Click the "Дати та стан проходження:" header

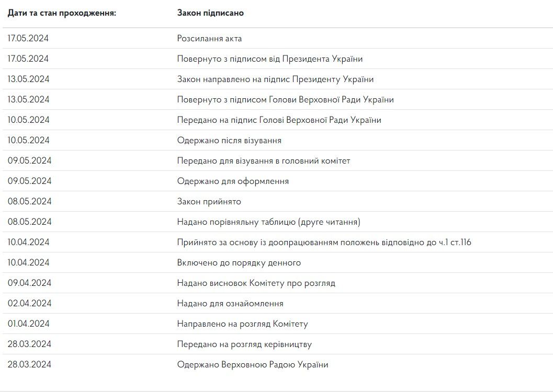pyautogui.click(x=62, y=13)
